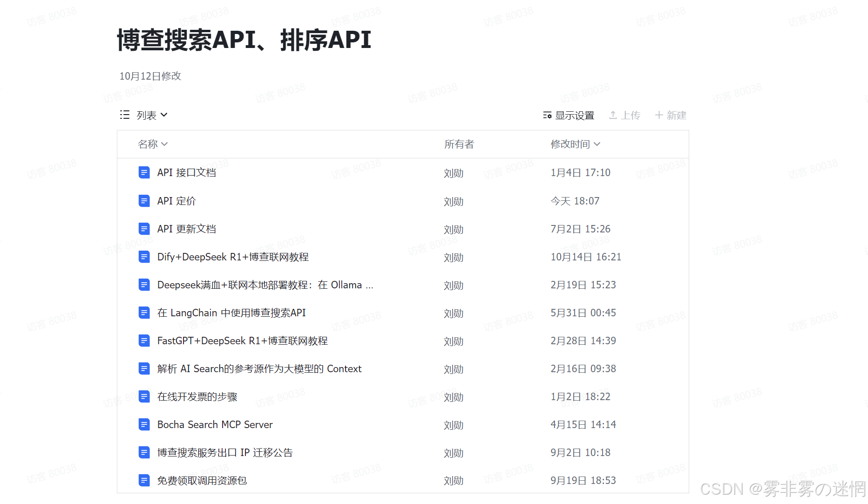868x504 pixels.
Task: Click the 10月12日修改 modification note
Action: tap(150, 76)
